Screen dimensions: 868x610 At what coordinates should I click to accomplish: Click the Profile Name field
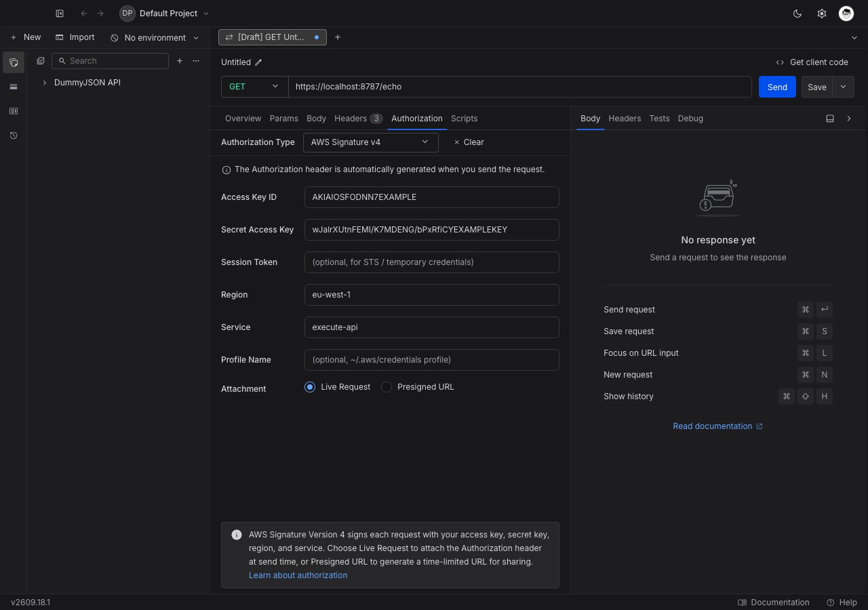pos(432,360)
